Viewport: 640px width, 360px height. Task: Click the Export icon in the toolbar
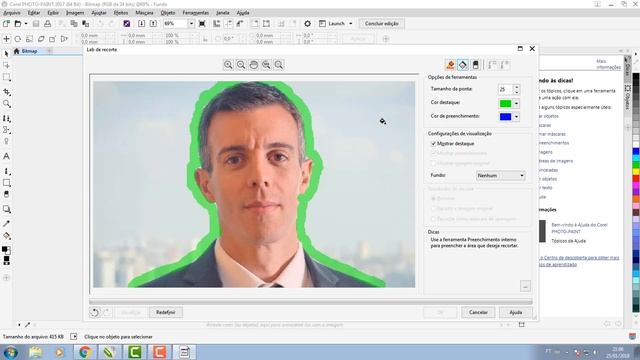(153, 24)
